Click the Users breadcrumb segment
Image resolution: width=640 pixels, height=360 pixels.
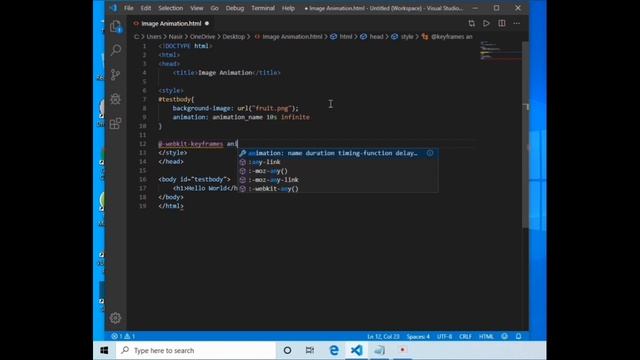click(154, 37)
